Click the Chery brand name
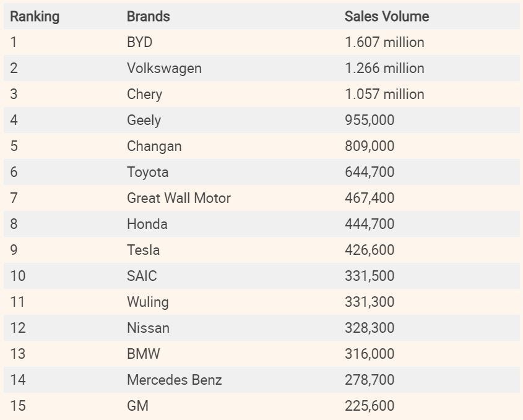 pyautogui.click(x=144, y=95)
